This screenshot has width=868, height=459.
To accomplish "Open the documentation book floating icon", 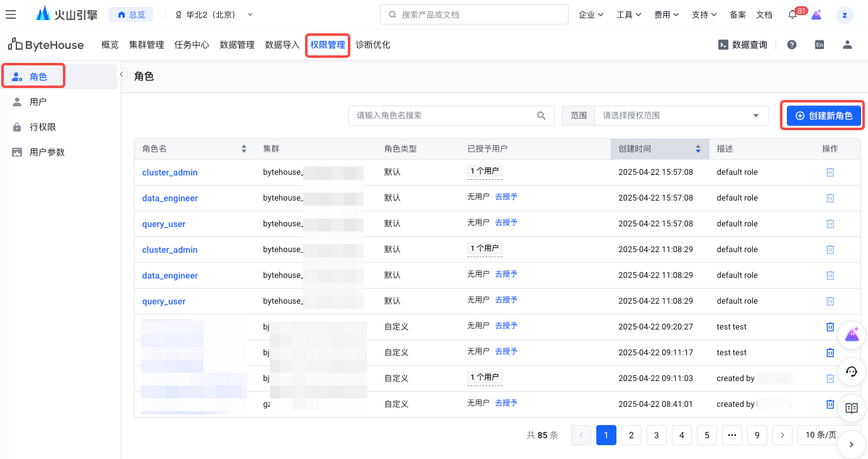I will coord(852,408).
